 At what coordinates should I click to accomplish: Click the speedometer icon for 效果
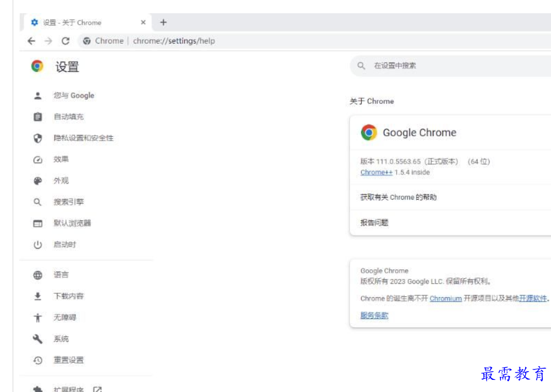click(38, 160)
